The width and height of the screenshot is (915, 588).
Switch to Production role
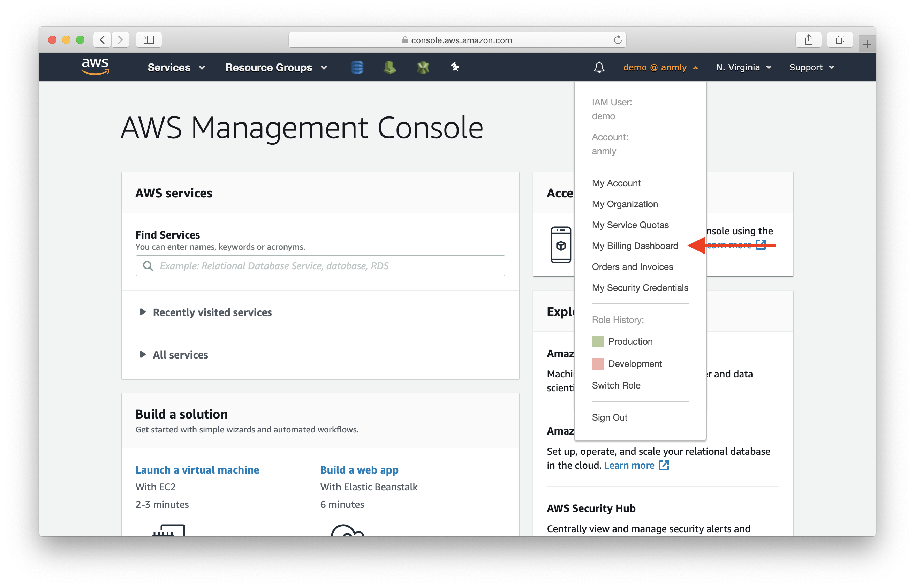tap(630, 341)
